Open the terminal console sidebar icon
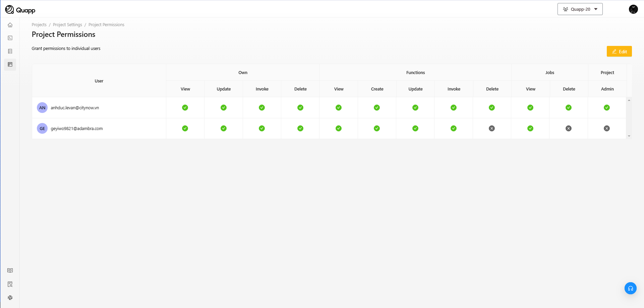644x308 pixels. 10,38
